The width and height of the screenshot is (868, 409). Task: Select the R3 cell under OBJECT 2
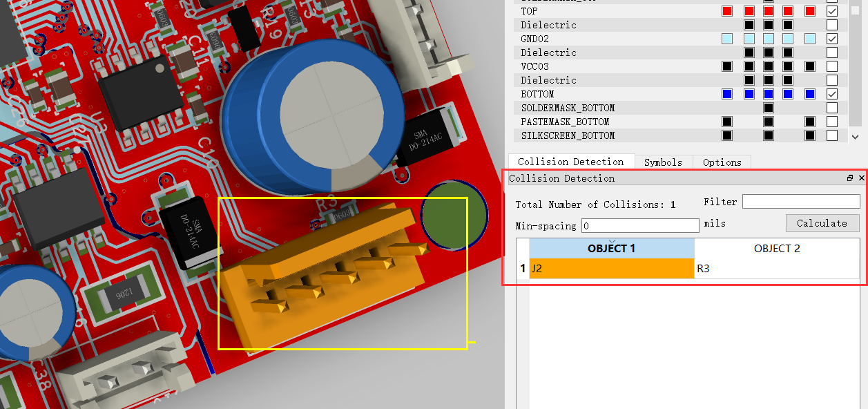[x=777, y=269]
